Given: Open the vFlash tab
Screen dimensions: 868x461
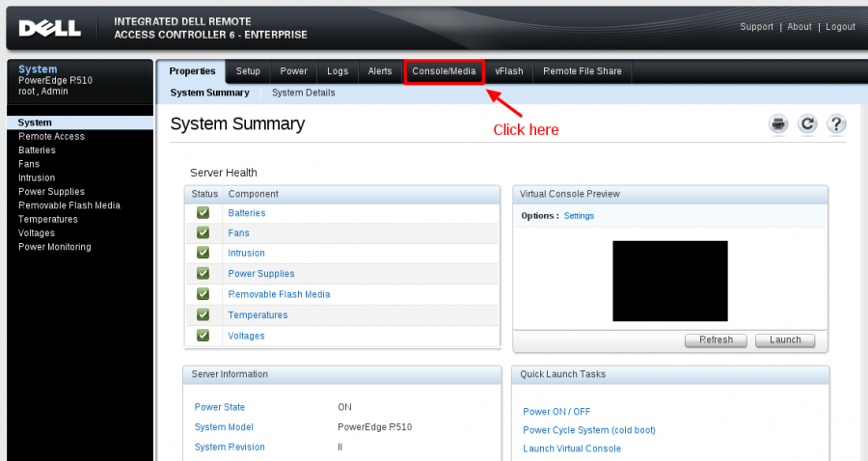Looking at the screenshot, I should tap(509, 71).
